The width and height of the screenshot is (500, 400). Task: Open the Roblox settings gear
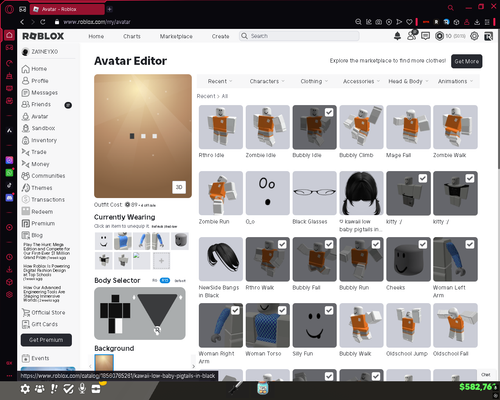pyautogui.click(x=474, y=36)
